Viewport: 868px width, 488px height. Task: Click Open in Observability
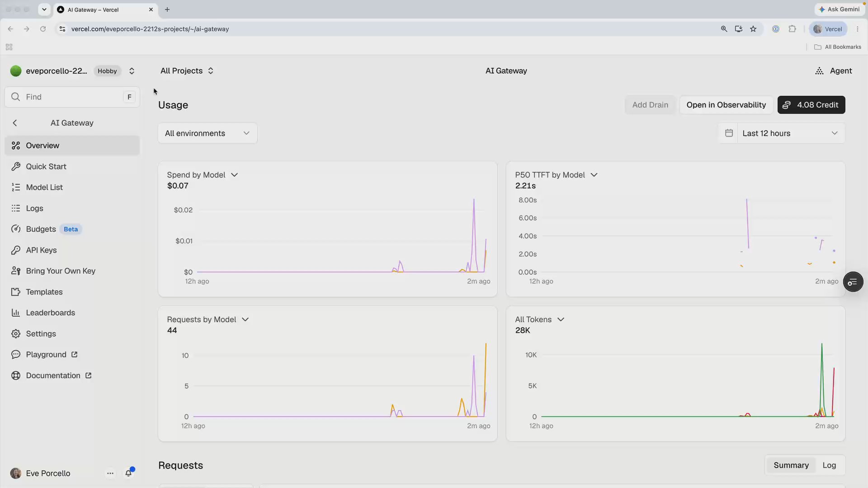tap(726, 105)
